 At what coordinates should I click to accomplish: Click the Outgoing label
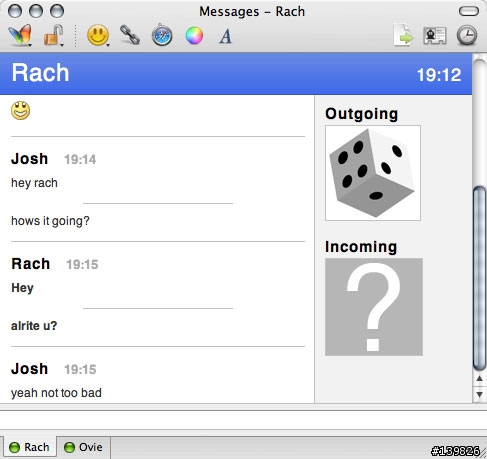coord(362,114)
